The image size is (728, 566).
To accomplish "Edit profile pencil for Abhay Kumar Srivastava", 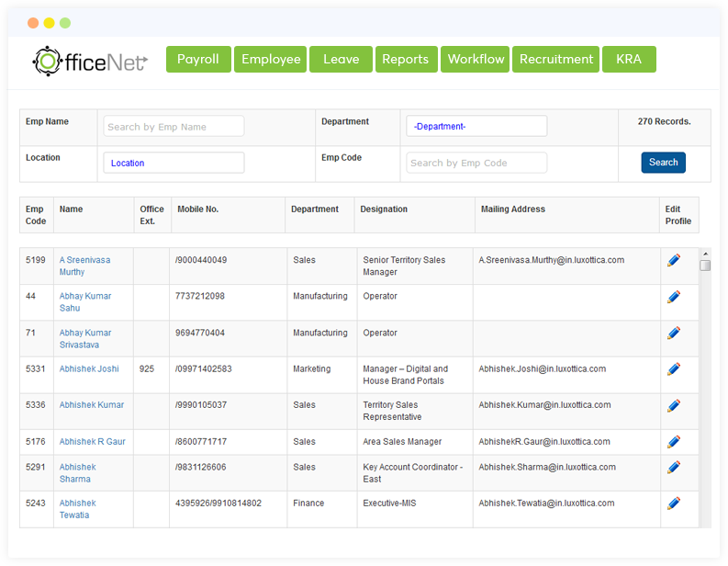I will pos(674,333).
